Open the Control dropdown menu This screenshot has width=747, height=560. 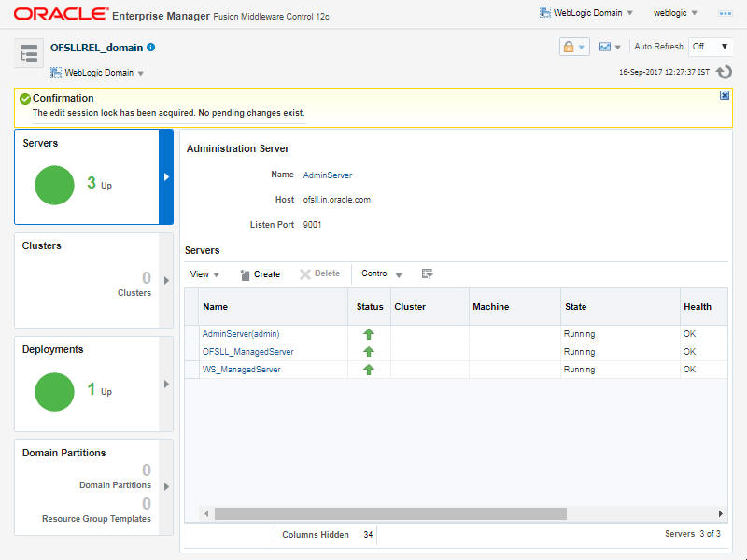(382, 273)
